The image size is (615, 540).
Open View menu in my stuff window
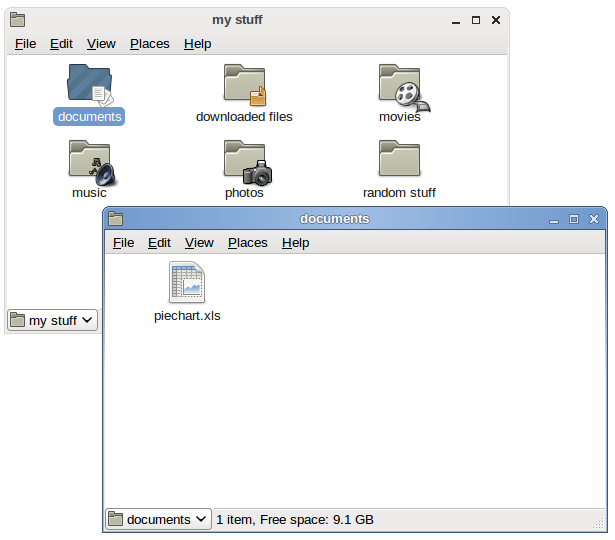[101, 44]
